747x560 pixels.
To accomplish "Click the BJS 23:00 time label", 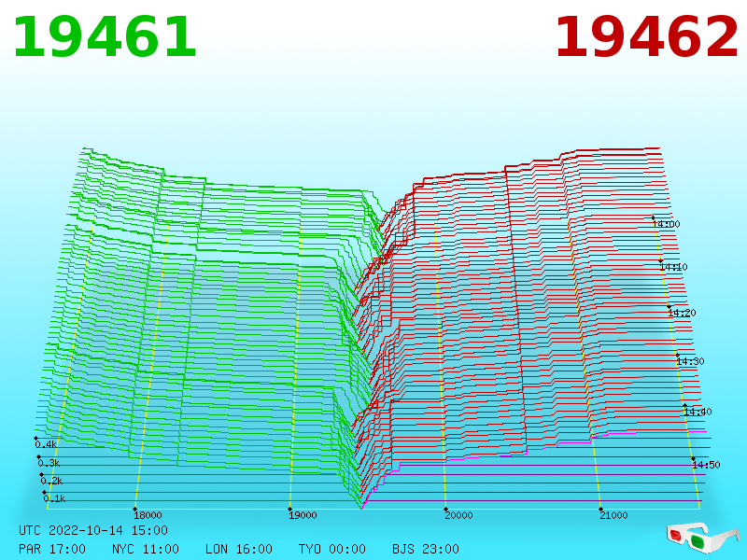I will click(x=426, y=549).
